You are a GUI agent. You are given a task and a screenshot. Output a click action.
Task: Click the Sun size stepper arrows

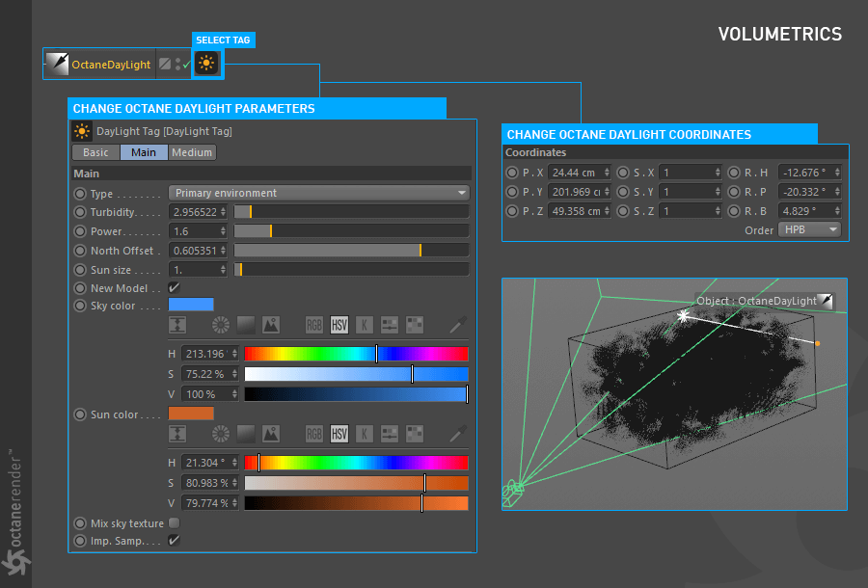point(223,270)
